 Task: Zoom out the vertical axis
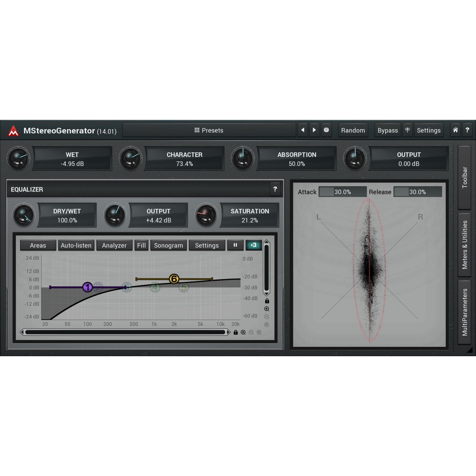[267, 317]
